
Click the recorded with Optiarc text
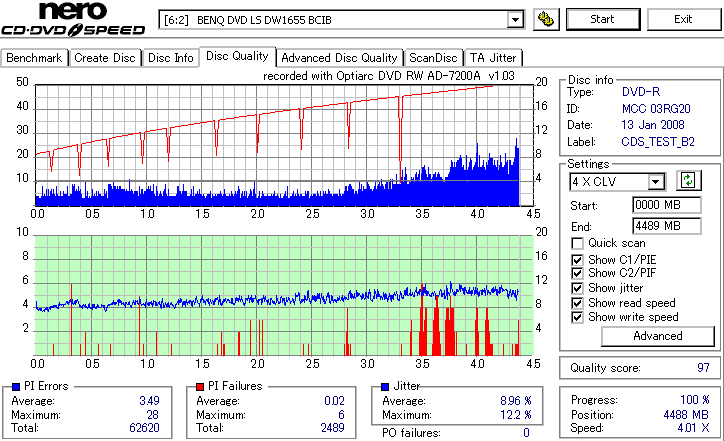coord(389,76)
